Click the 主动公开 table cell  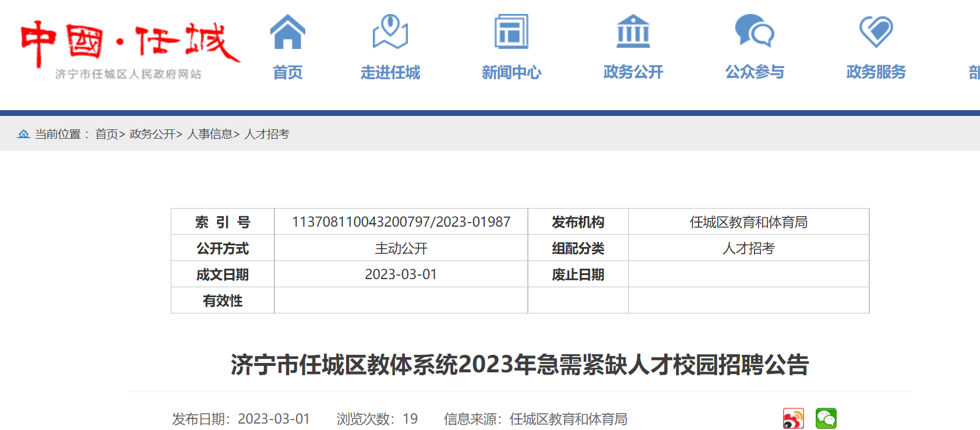[x=401, y=248]
